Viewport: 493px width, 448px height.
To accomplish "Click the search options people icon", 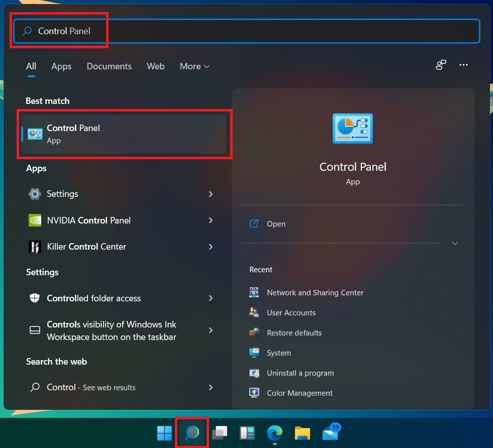I will pyautogui.click(x=441, y=65).
